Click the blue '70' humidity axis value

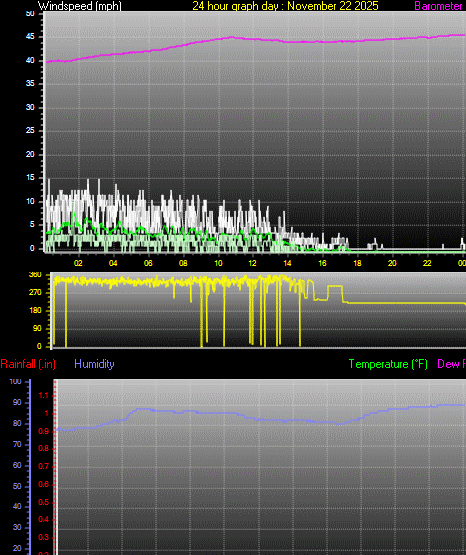click(x=17, y=445)
